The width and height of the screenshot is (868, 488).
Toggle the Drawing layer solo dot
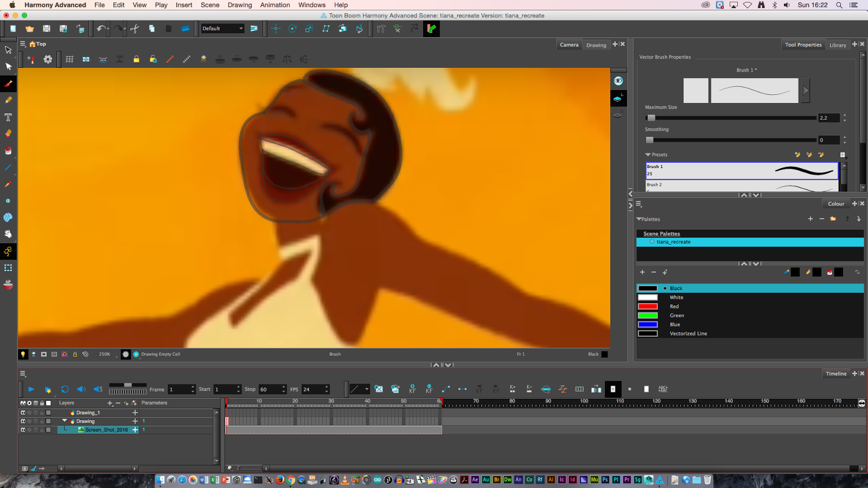(x=29, y=421)
